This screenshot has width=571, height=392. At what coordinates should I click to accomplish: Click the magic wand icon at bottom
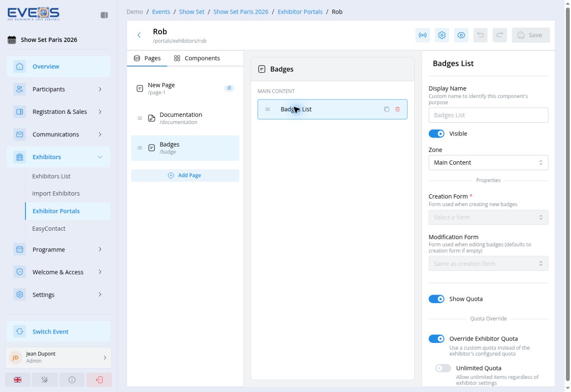tap(45, 380)
